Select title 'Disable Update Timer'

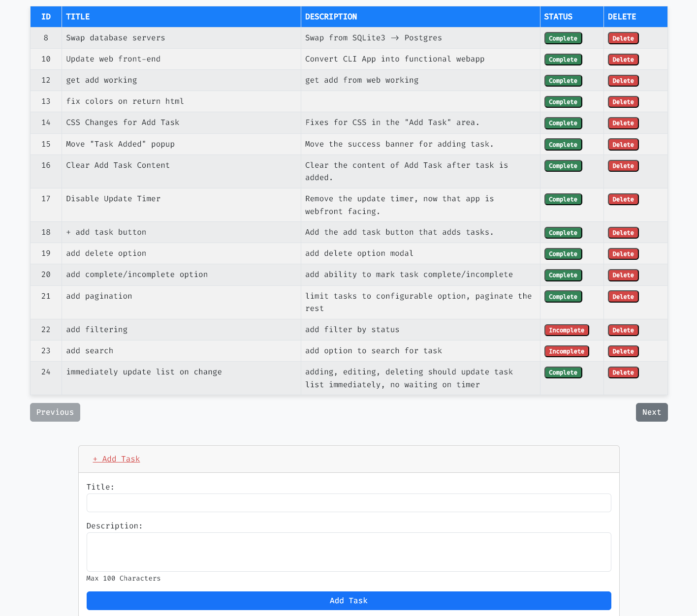click(113, 199)
